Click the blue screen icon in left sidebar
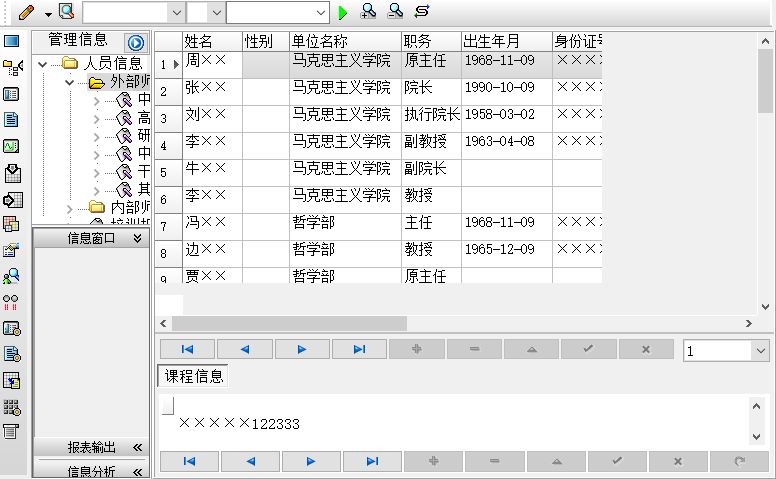Screen dimensions: 776x479 [11, 41]
